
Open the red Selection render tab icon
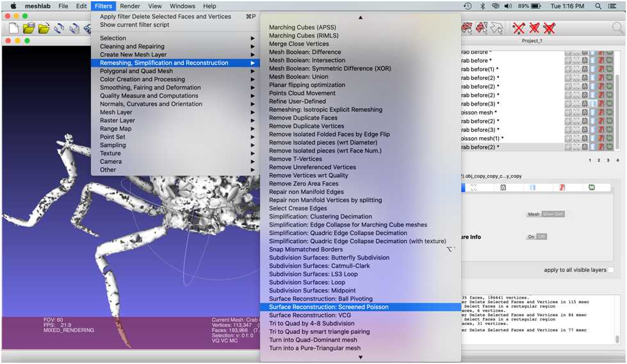tap(562, 187)
